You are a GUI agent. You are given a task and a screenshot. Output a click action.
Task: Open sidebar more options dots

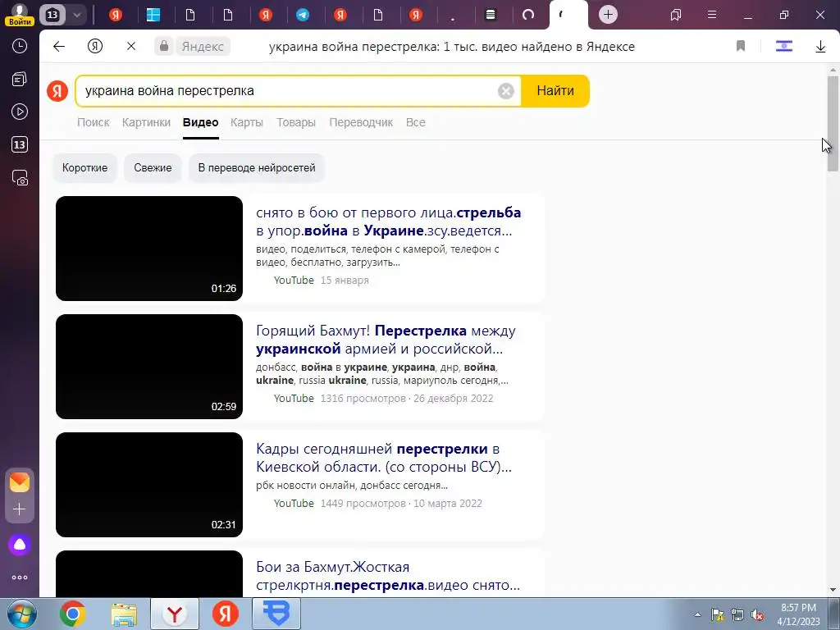[20, 577]
